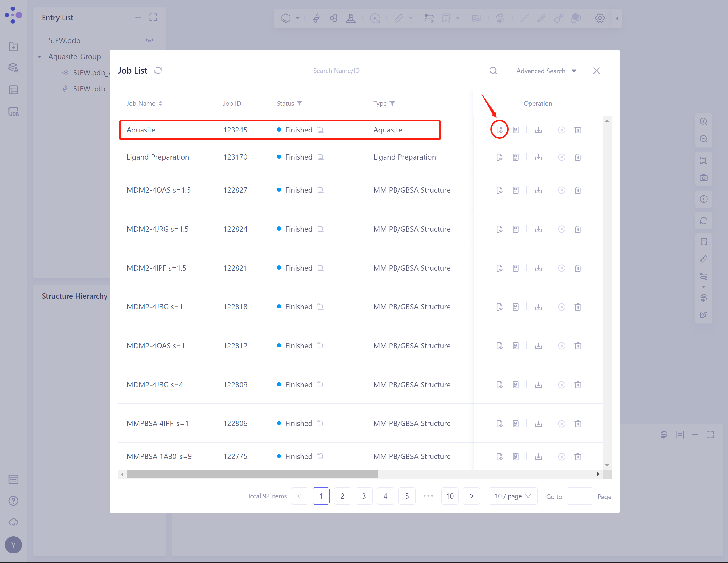The image size is (728, 563).
Task: Download the MMPBSA 4IPF_s=1 job output
Action: [x=538, y=424]
